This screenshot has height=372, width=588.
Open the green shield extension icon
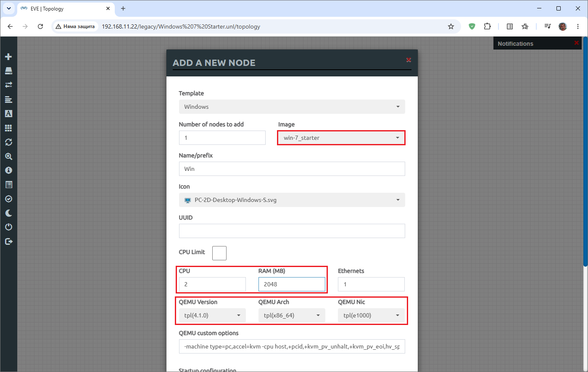[x=472, y=26]
